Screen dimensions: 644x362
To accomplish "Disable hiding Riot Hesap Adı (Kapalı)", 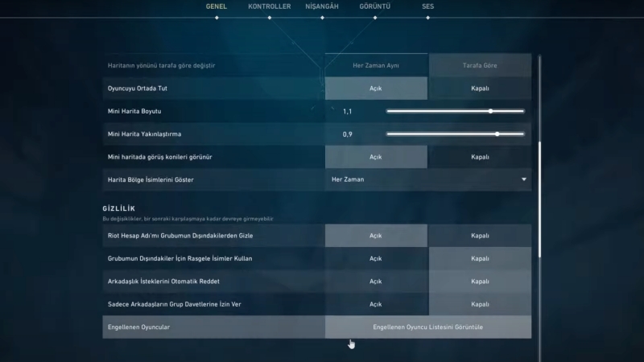I will [480, 236].
